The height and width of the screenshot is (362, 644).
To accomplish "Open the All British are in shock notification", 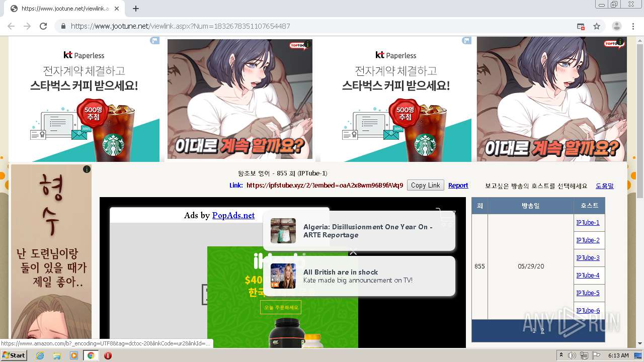I will point(359,276).
